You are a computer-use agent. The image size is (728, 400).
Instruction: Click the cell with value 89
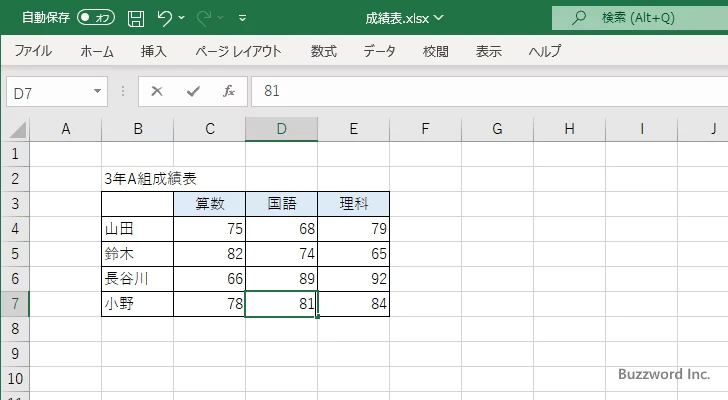[x=281, y=279]
